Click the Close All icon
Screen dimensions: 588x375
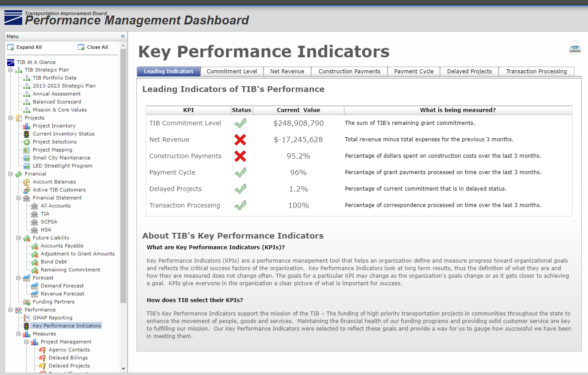81,47
